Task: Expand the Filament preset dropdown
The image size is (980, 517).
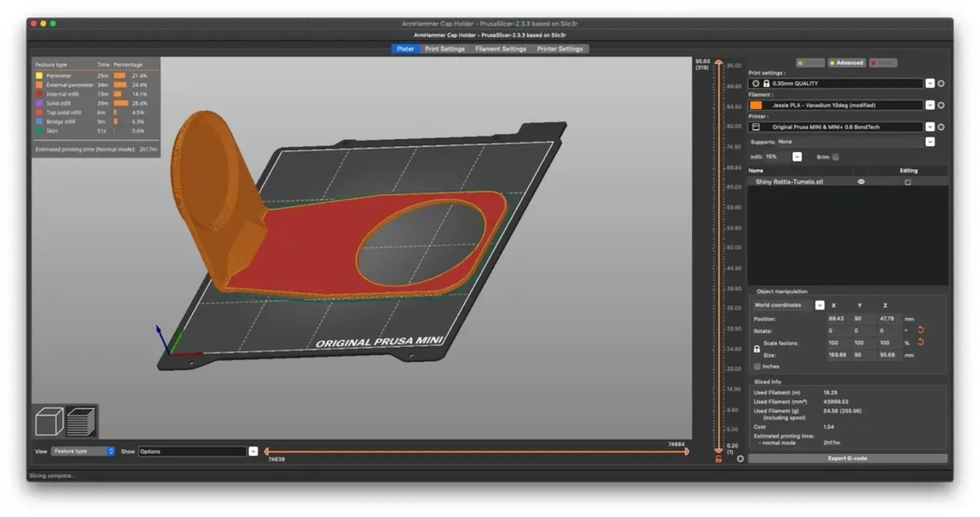Action: point(930,105)
